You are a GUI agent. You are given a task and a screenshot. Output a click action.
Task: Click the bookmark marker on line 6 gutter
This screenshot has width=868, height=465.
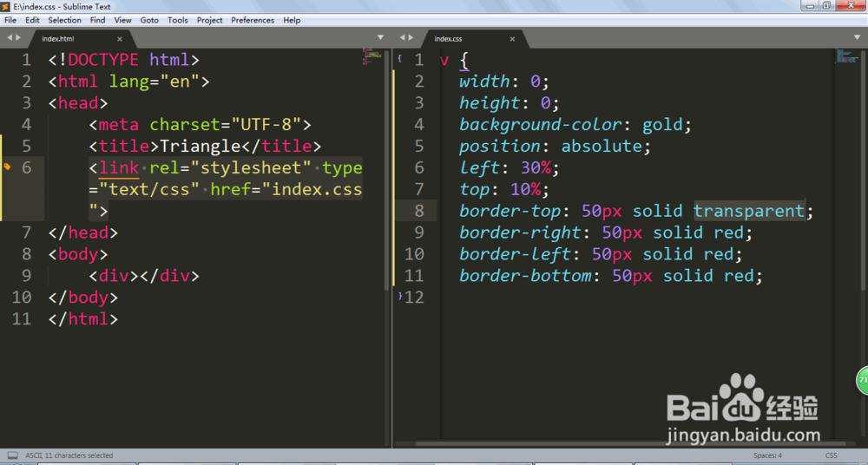(7, 167)
